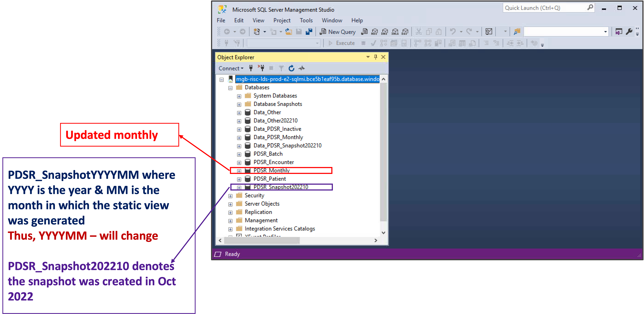
Task: Click the Activity Monitor icon
Action: (x=489, y=32)
